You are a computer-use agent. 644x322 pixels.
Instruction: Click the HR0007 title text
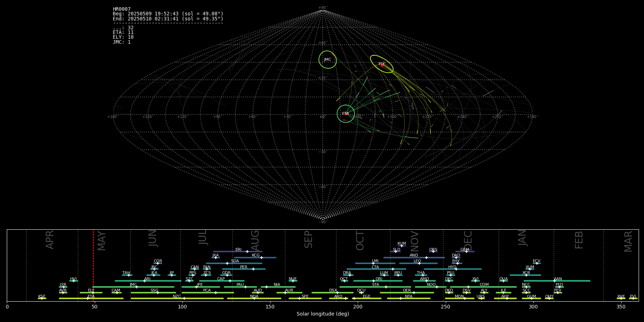122,9
